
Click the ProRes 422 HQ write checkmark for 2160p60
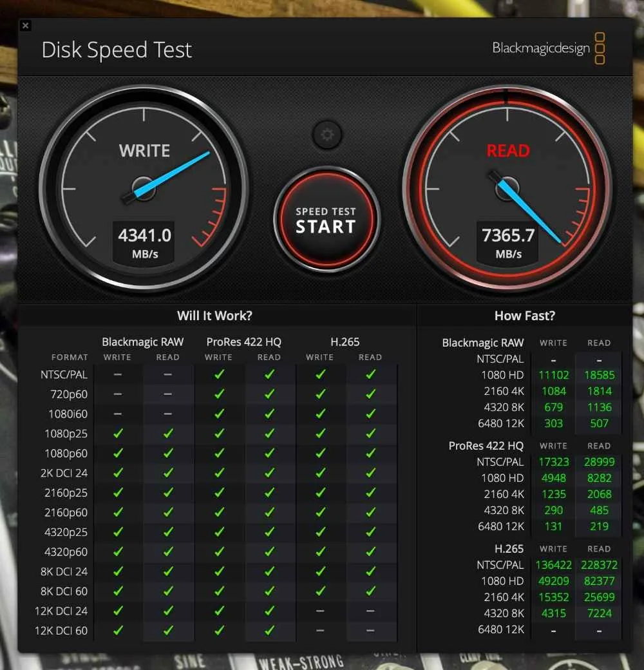point(219,512)
